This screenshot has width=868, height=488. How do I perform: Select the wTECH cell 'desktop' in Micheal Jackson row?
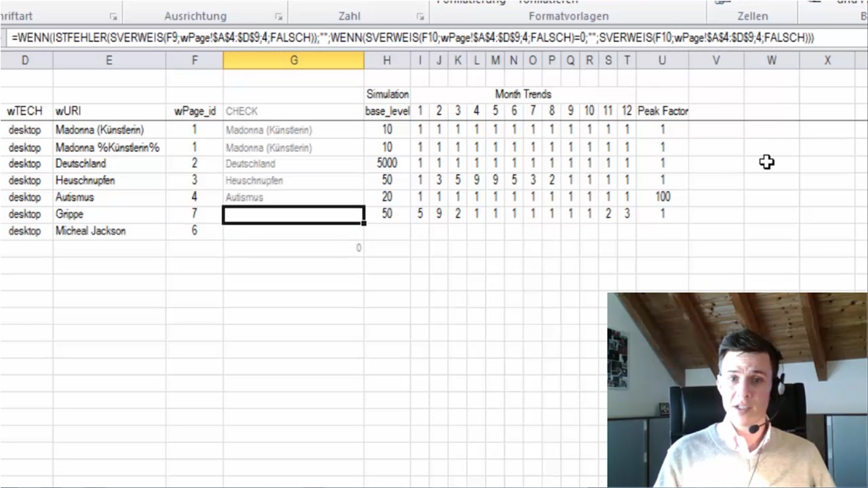pyautogui.click(x=25, y=231)
